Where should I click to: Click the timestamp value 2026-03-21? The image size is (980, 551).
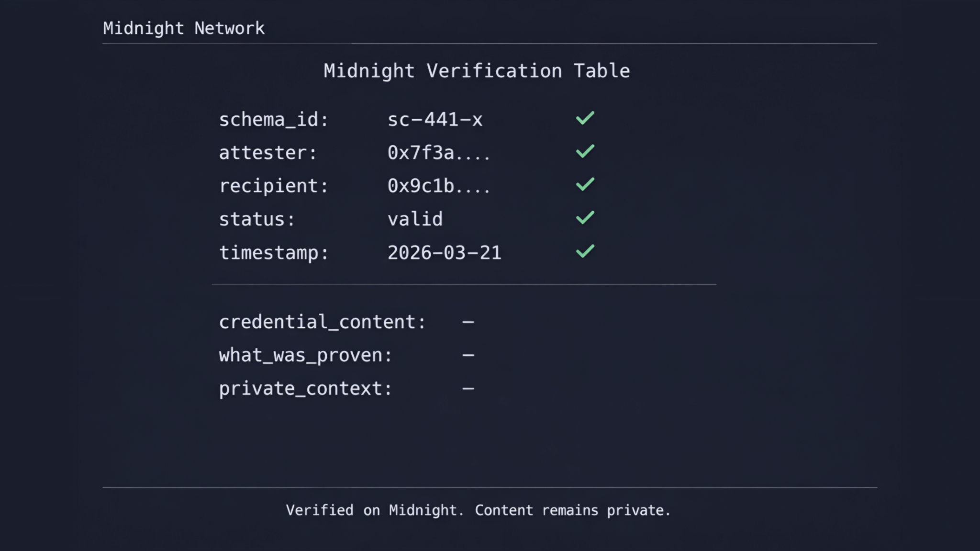pos(444,253)
